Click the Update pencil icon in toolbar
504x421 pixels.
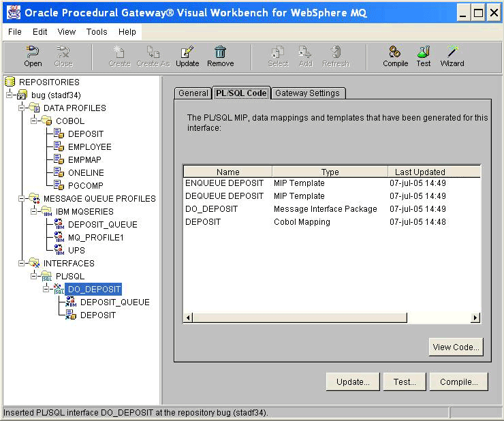click(187, 52)
